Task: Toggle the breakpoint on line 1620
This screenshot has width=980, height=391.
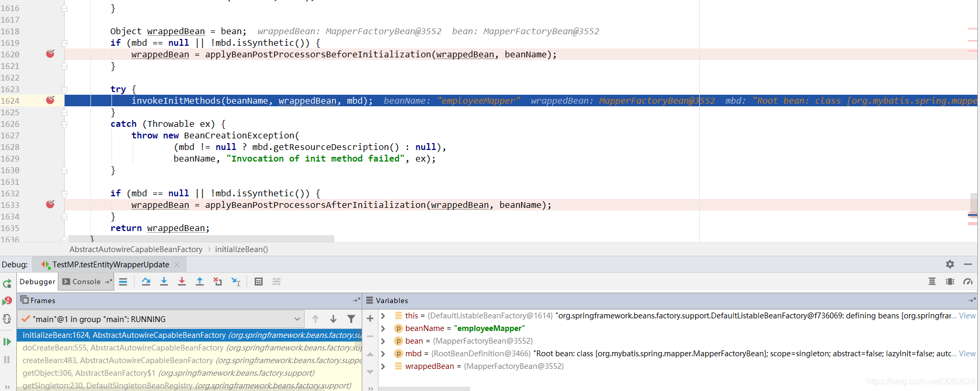Action: pyautogui.click(x=50, y=54)
